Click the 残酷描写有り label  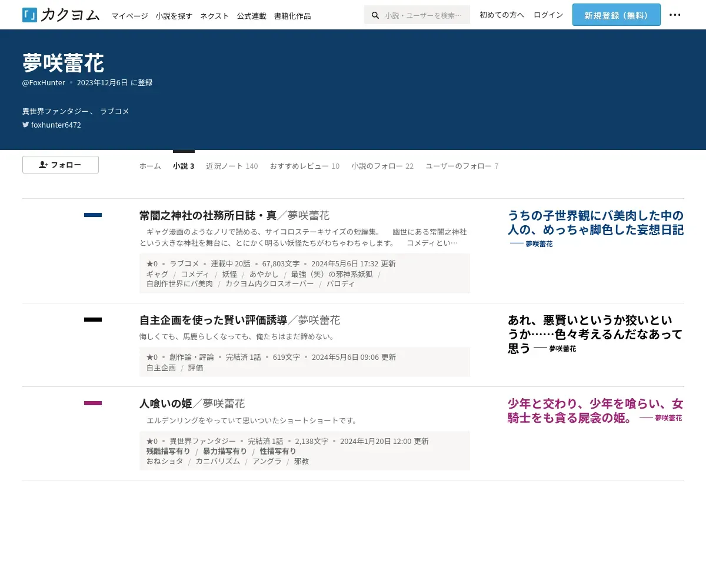click(168, 451)
